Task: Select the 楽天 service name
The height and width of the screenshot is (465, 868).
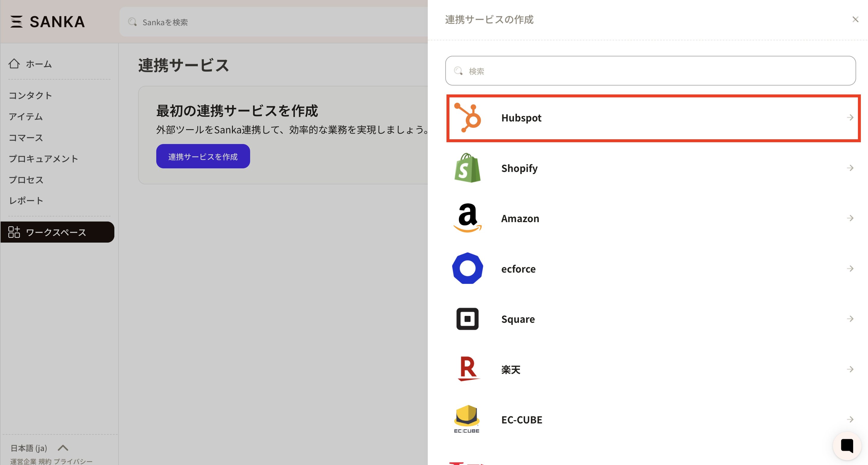Action: tap(510, 369)
